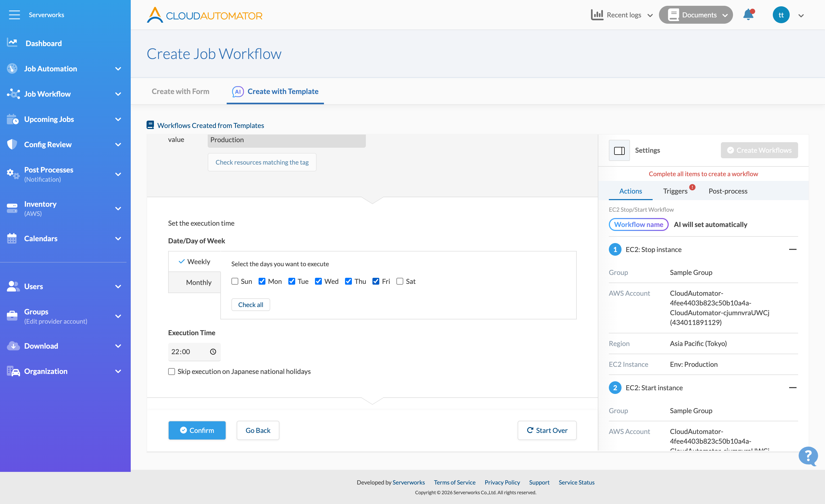This screenshot has height=504, width=825.
Task: Uncheck the Fri checkbox
Action: 376,281
